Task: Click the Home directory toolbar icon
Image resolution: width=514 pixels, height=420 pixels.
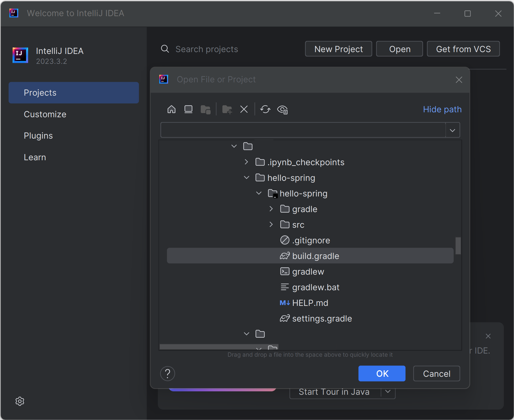Action: pos(171,109)
